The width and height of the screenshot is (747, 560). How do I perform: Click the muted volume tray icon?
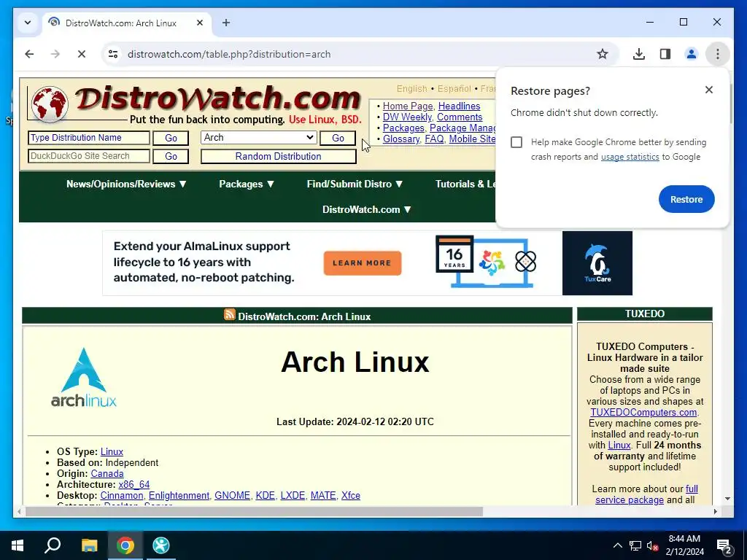tap(652, 545)
